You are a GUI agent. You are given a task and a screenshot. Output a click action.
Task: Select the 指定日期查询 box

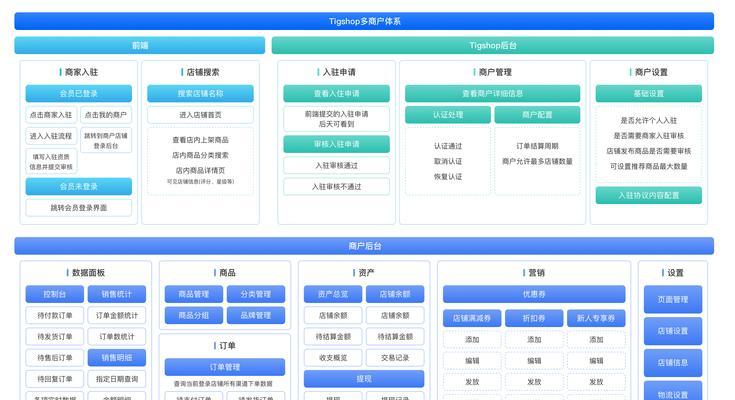point(117,379)
